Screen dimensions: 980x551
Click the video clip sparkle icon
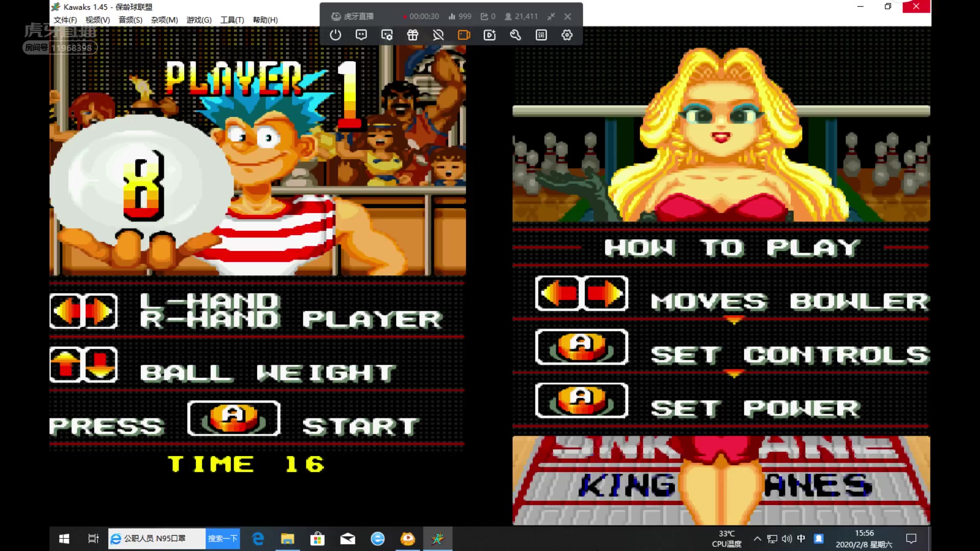tap(489, 35)
